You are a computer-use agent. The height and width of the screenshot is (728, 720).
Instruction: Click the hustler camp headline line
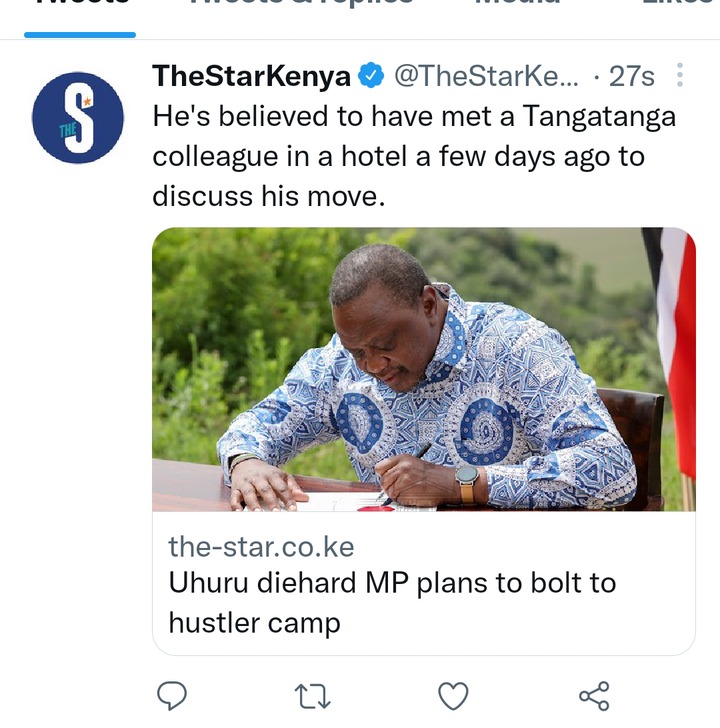(x=254, y=624)
